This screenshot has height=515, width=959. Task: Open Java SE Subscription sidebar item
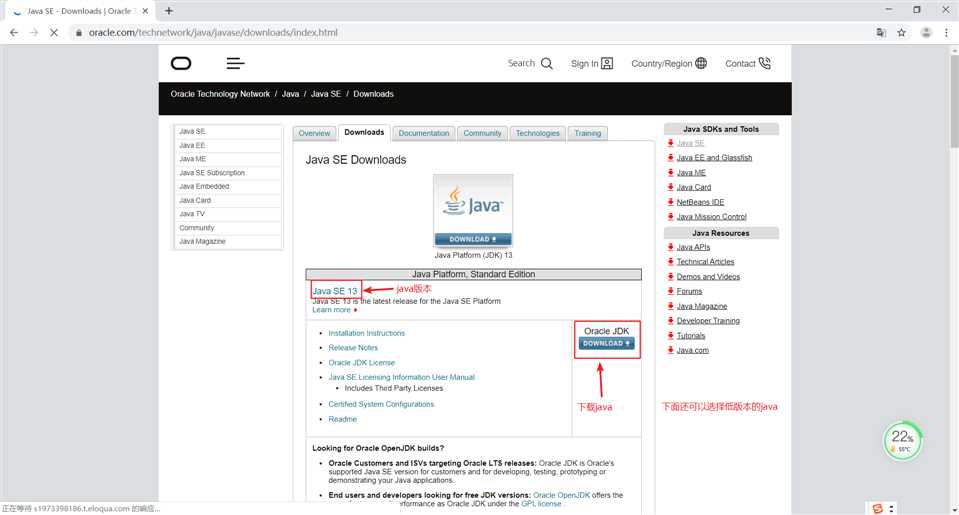click(228, 173)
